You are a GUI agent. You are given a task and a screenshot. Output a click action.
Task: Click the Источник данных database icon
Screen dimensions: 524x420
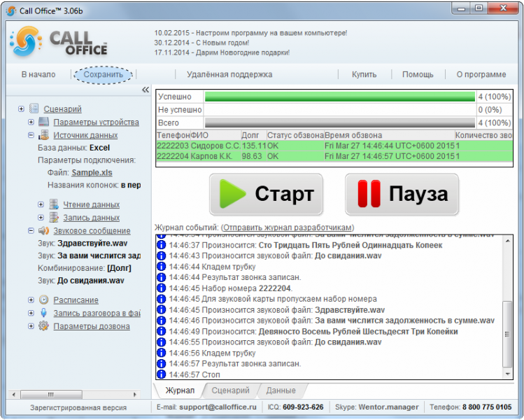click(x=44, y=135)
